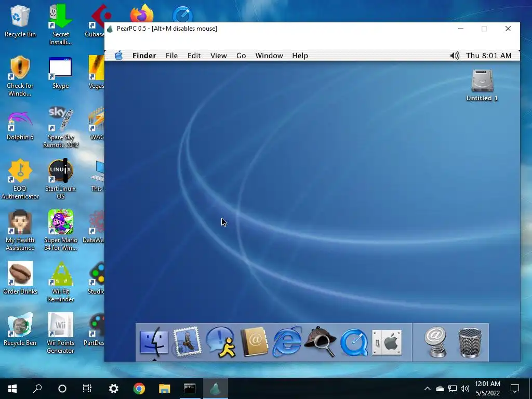Open Address Book in the dock
The height and width of the screenshot is (399, 532).
254,342
